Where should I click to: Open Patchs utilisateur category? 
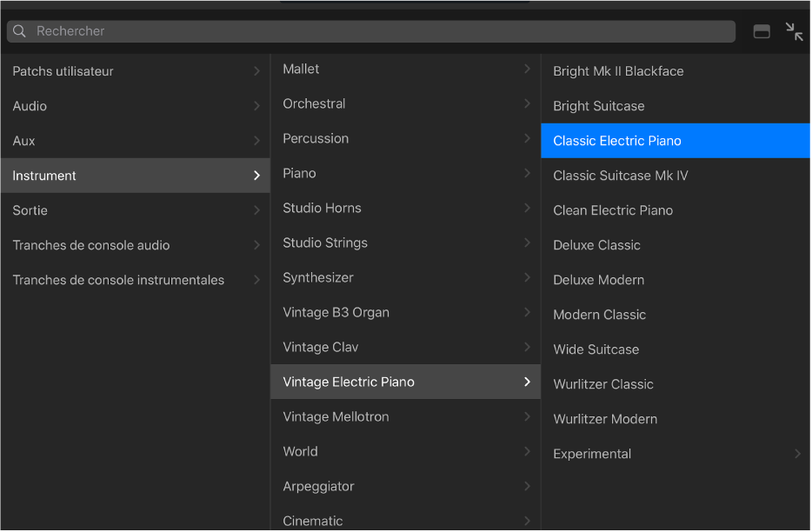point(136,71)
